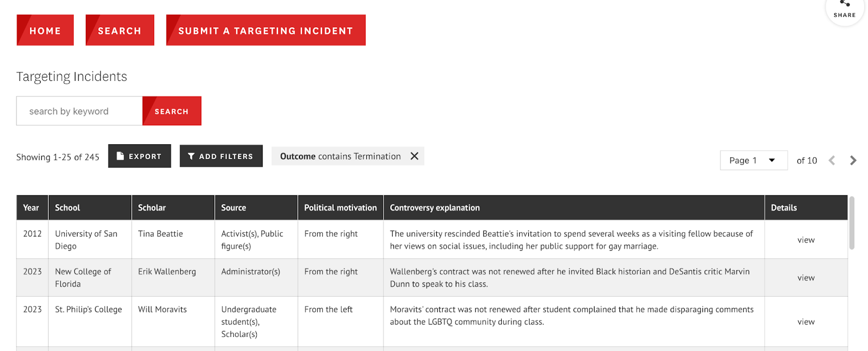The height and width of the screenshot is (351, 868).
Task: View details for Tina Beattie
Action: tap(806, 240)
